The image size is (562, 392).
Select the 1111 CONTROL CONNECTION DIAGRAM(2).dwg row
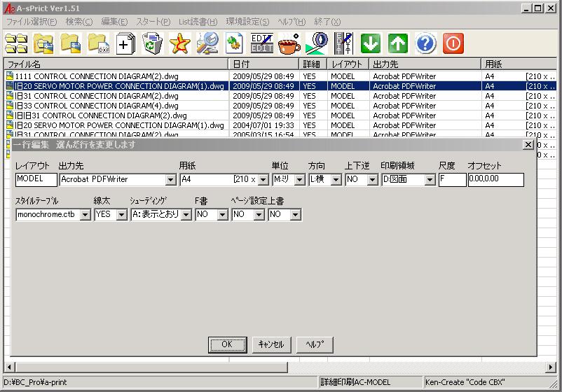(116, 76)
